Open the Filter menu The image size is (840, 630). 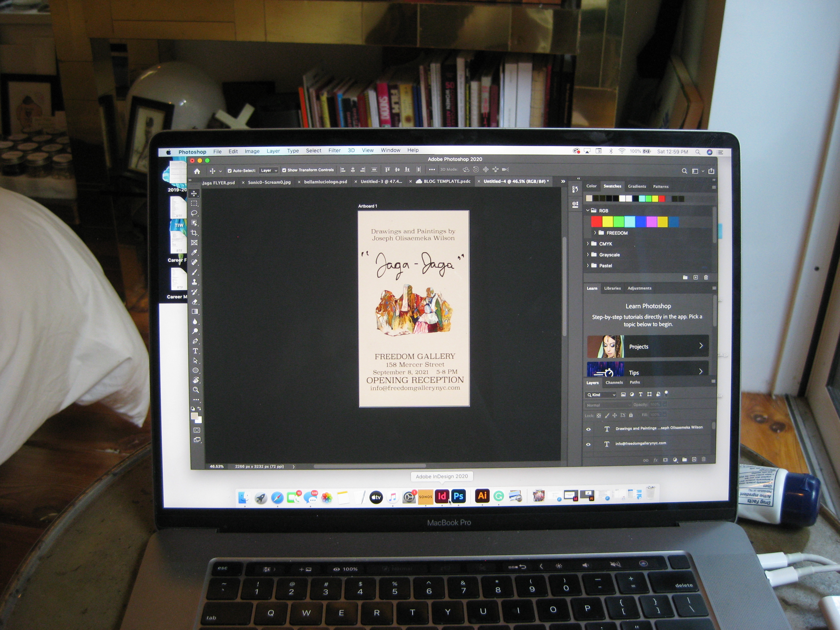coord(334,150)
